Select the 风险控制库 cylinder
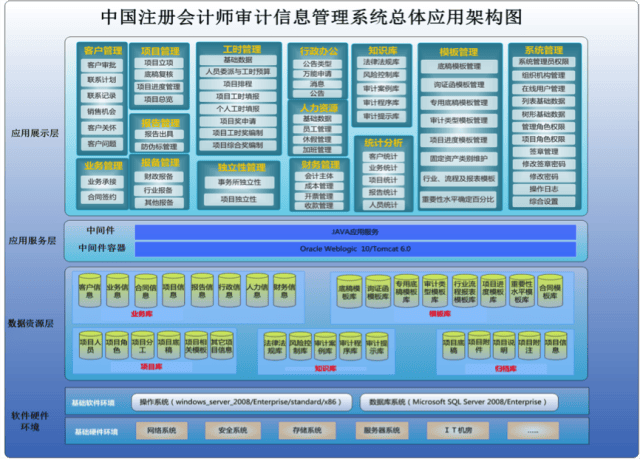 pyautogui.click(x=300, y=346)
